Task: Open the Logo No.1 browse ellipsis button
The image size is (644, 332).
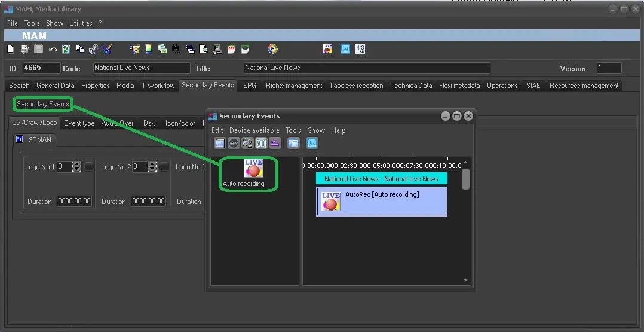Action: coord(88,167)
